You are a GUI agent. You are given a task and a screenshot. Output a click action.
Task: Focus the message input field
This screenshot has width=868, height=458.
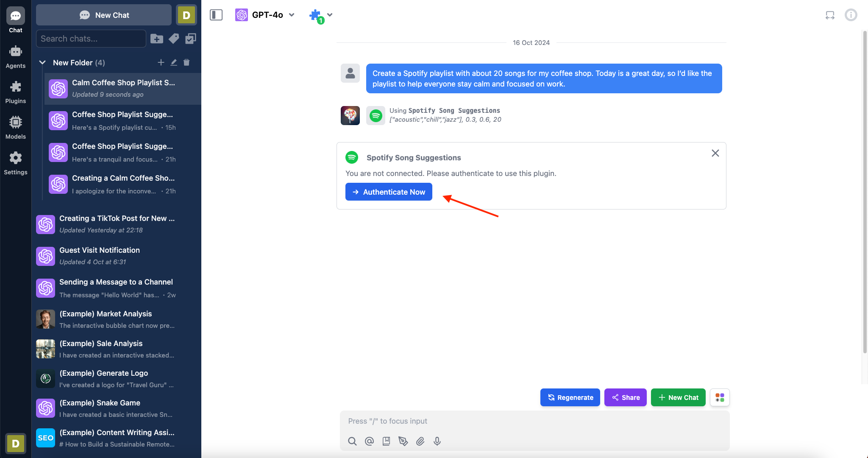535,421
